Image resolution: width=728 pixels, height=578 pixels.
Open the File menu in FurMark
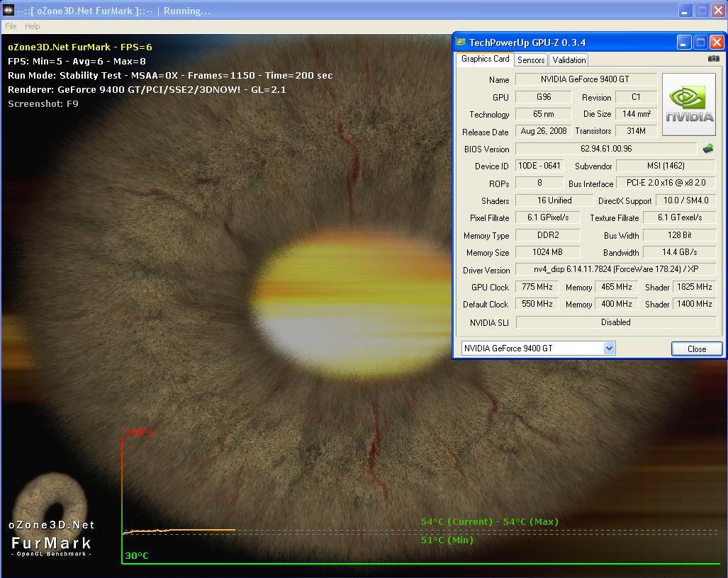(x=11, y=26)
